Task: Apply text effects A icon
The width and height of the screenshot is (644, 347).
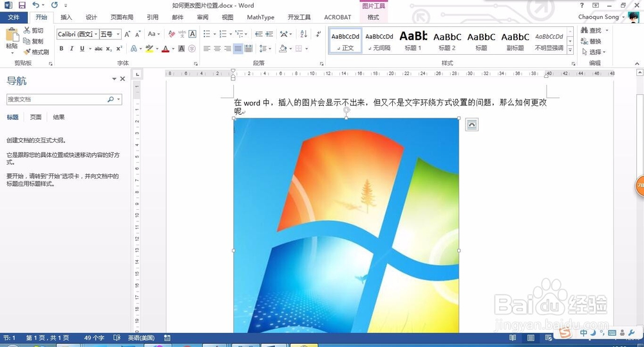Action: pyautogui.click(x=134, y=48)
